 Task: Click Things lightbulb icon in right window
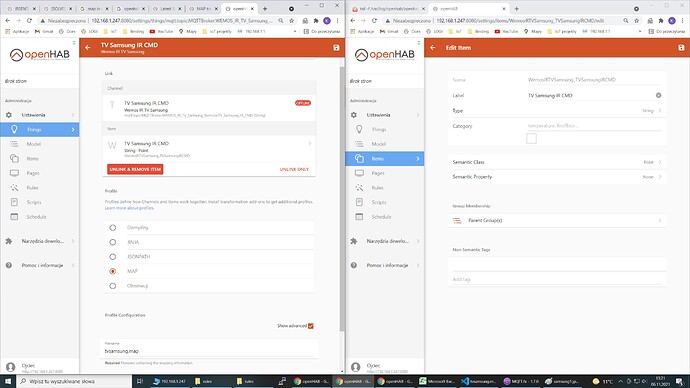(x=360, y=129)
